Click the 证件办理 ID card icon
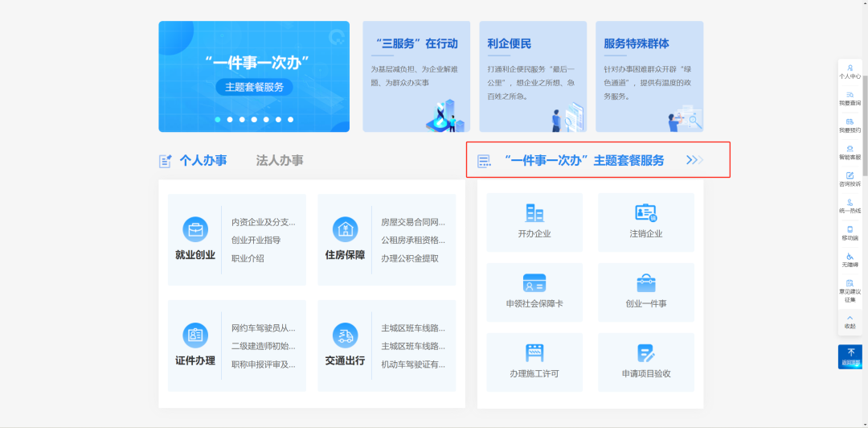The image size is (868, 428). coord(195,335)
